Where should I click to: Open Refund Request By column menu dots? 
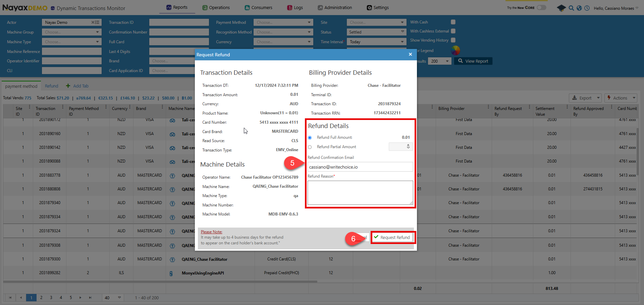(x=530, y=107)
